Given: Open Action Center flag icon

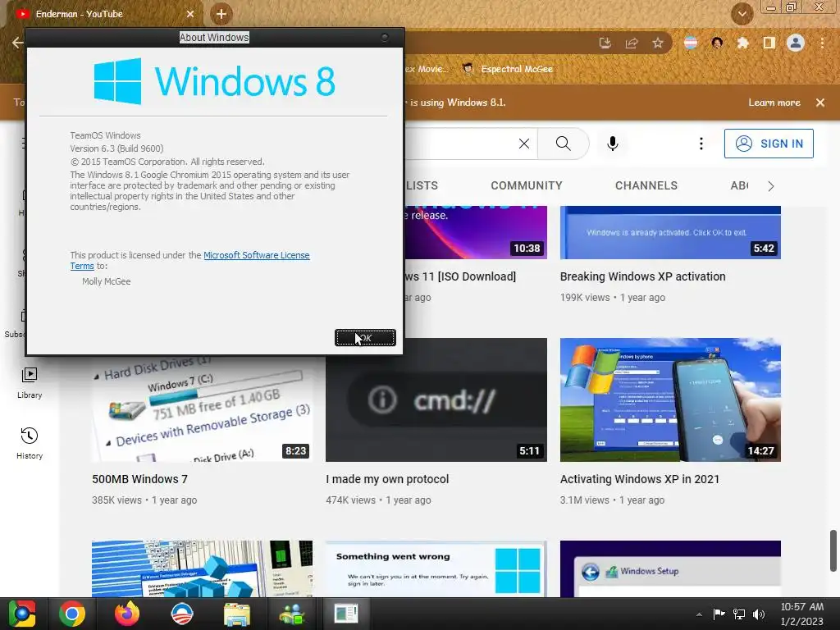Looking at the screenshot, I should 719,614.
